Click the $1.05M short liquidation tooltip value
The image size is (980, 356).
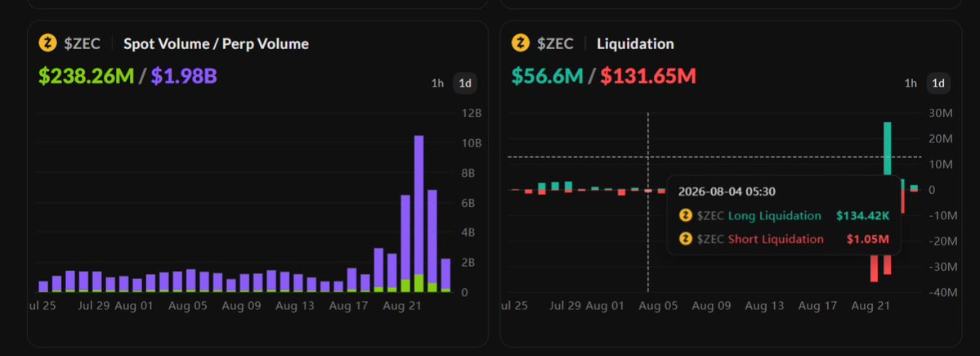click(x=867, y=239)
